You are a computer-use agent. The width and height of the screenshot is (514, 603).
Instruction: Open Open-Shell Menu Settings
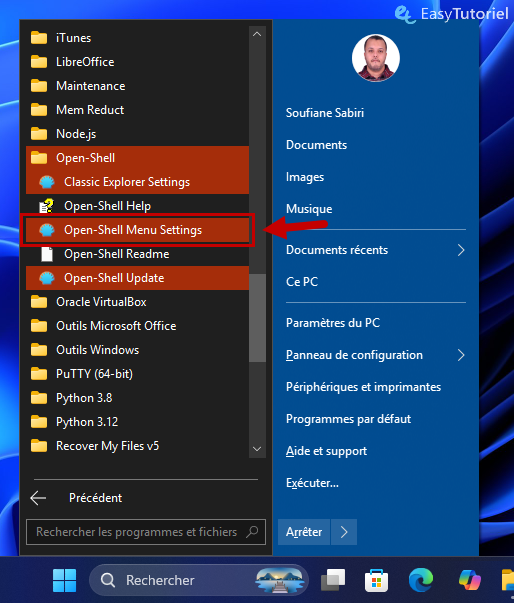coord(137,230)
